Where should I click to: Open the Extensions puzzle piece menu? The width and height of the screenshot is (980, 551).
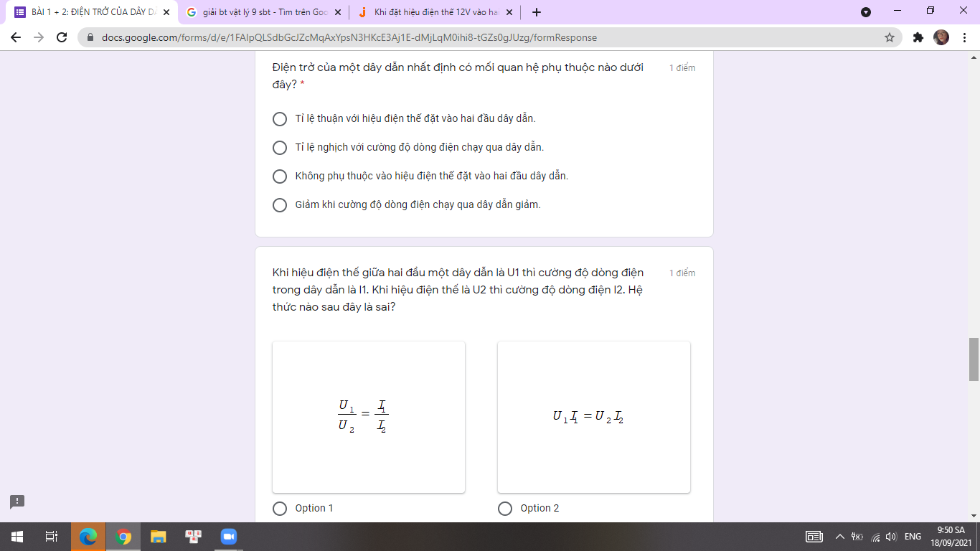[918, 37]
